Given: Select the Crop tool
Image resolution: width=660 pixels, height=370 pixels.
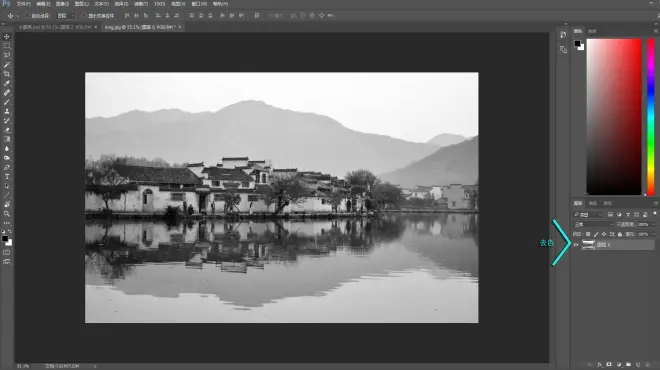Looking at the screenshot, I should tap(7, 74).
